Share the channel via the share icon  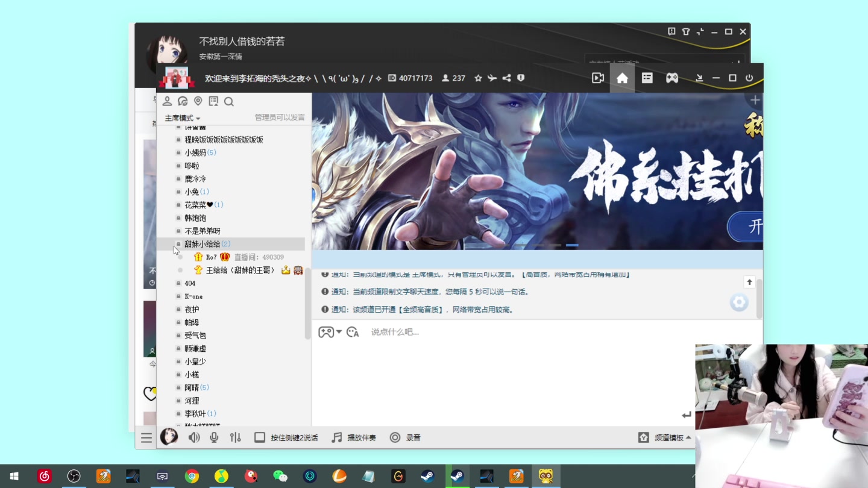[506, 78]
